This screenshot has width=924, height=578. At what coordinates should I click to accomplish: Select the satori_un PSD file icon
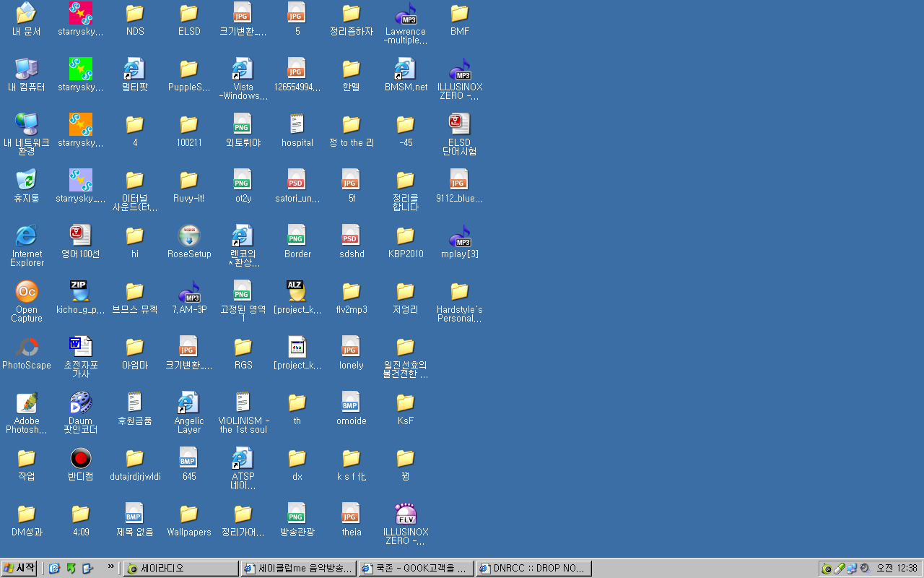297,181
